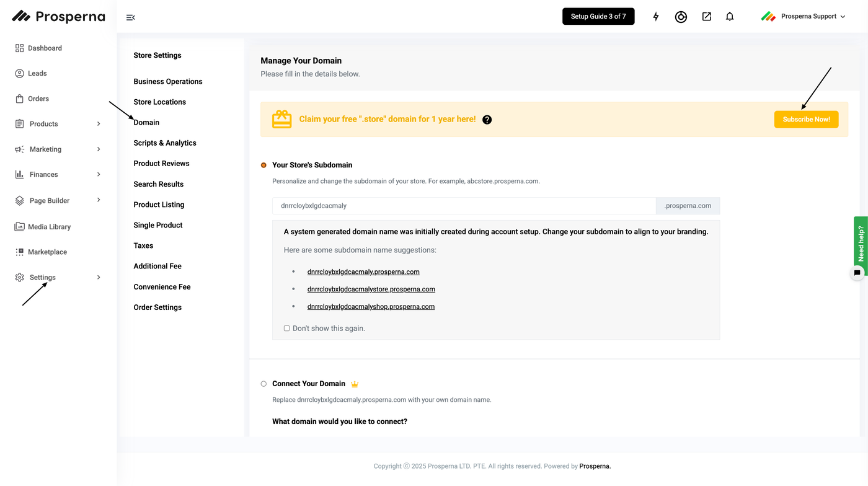Open the Setup Guide 3 of 7 progress button
The width and height of the screenshot is (868, 486).
click(598, 17)
